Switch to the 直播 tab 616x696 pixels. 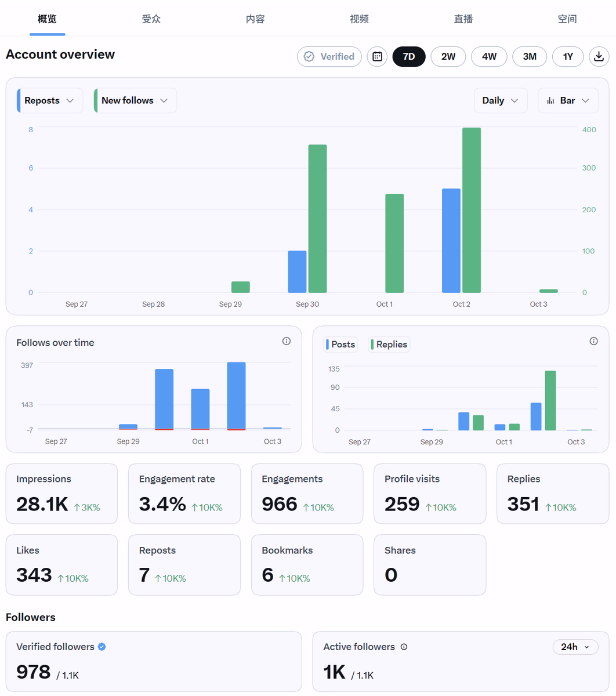coord(463,19)
